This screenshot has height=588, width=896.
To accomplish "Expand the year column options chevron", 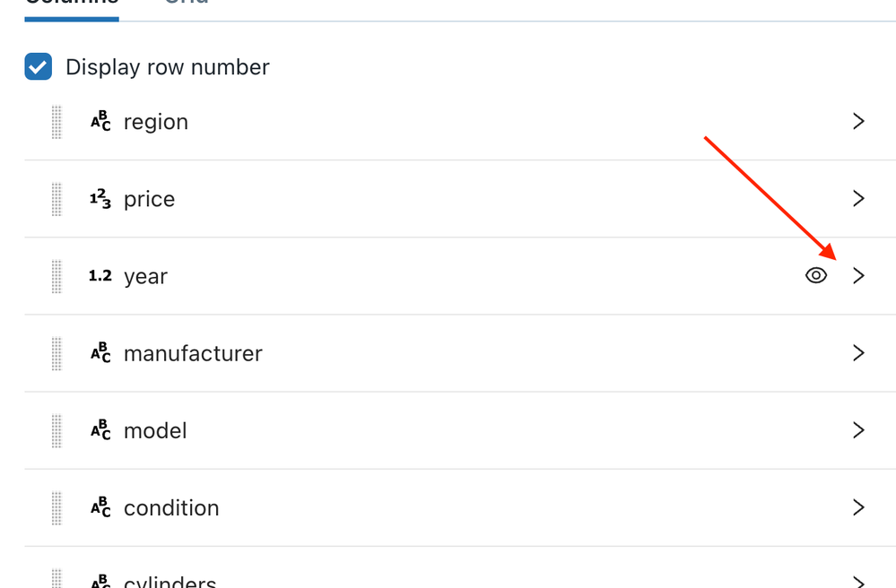I will coord(858,275).
